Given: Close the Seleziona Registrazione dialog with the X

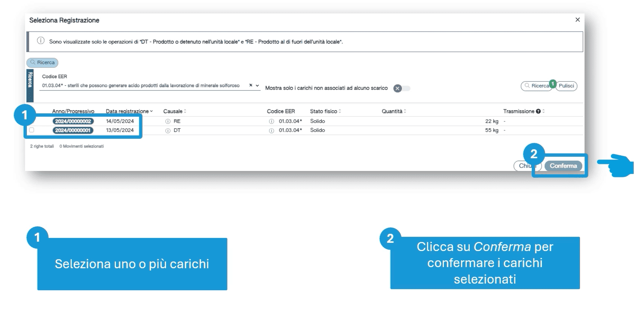Looking at the screenshot, I should [577, 20].
